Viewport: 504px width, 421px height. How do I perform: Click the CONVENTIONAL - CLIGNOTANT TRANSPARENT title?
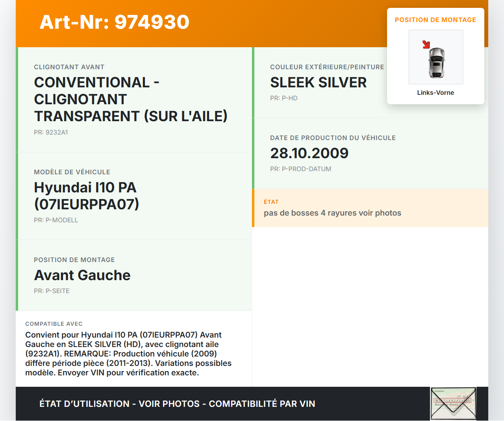[x=130, y=99]
